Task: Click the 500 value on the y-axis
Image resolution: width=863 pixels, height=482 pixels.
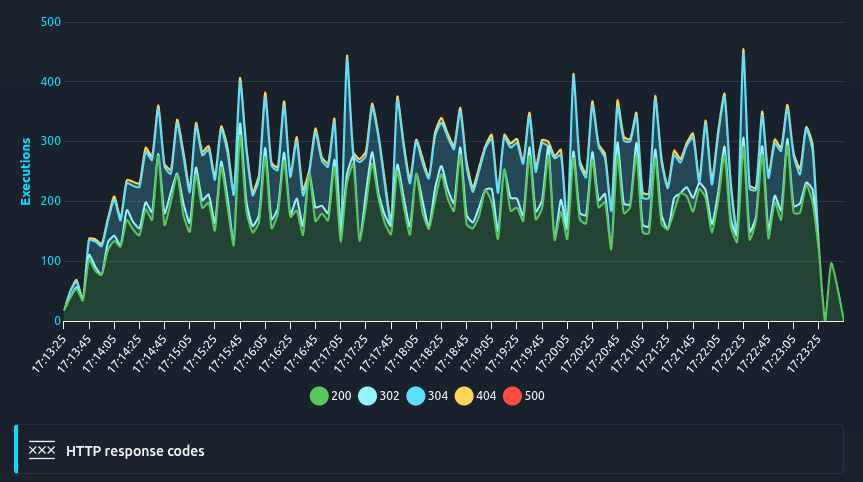Action: 50,22
